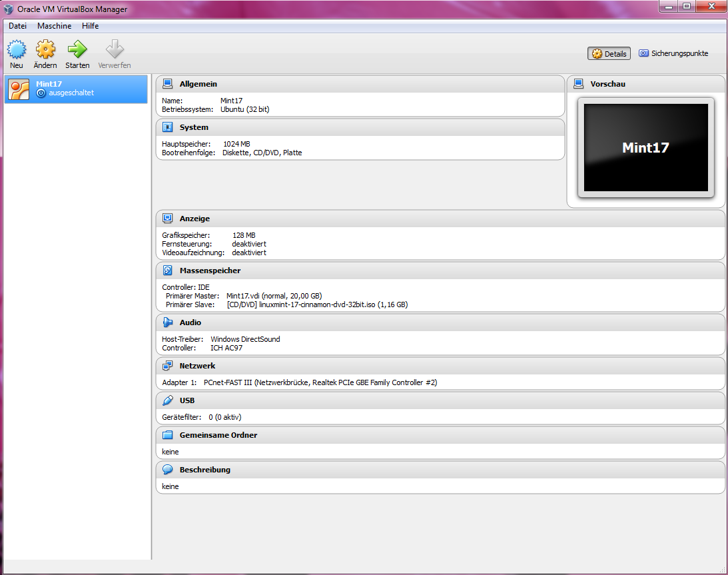Switch to the Sicherungspunkte view

pos(673,53)
